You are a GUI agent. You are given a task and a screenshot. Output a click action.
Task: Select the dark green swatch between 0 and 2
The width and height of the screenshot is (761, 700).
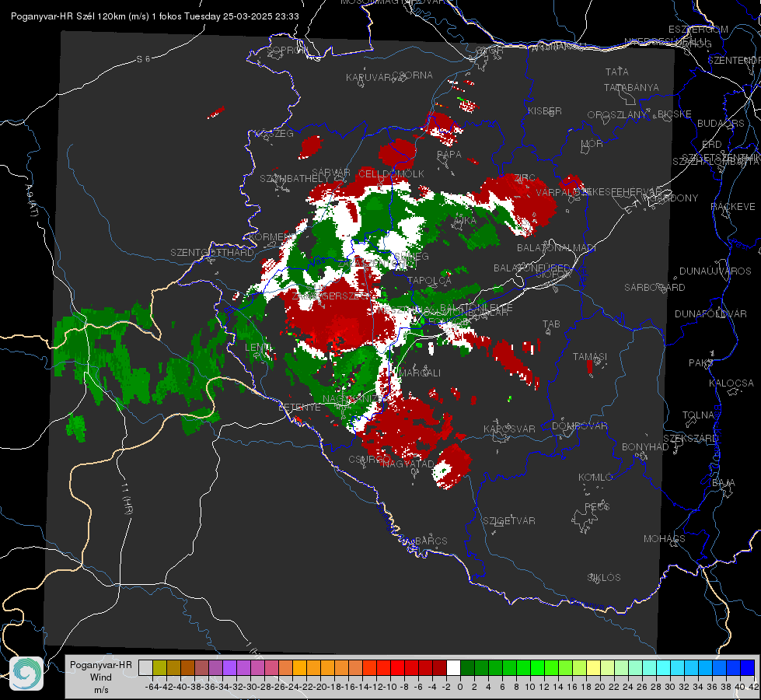467,667
